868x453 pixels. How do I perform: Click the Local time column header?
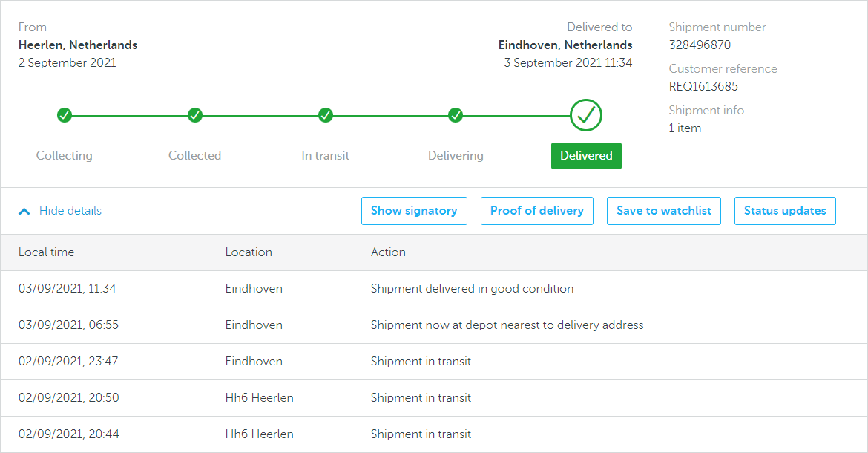point(46,252)
